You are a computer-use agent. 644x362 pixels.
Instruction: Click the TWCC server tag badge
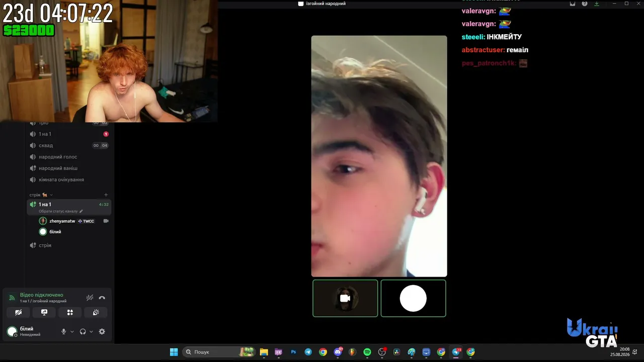86,221
